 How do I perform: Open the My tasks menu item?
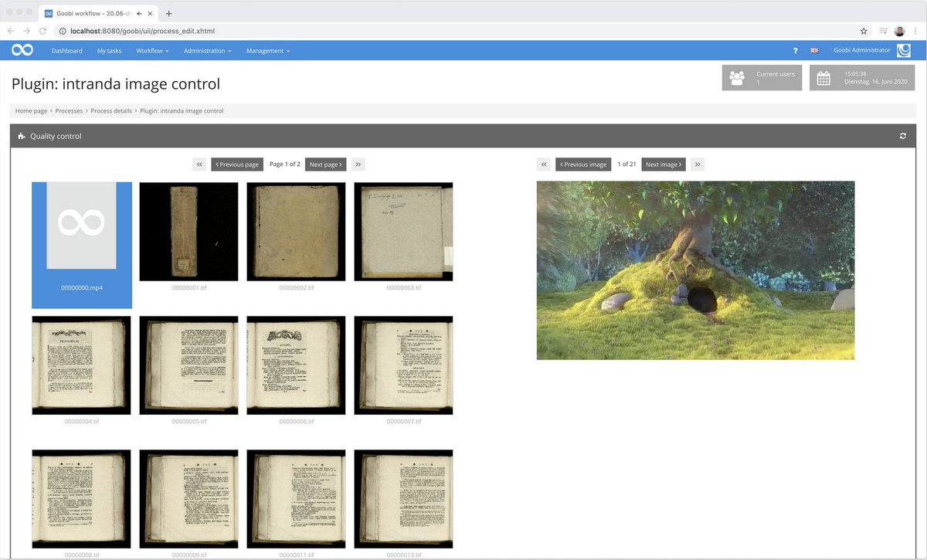(108, 49)
